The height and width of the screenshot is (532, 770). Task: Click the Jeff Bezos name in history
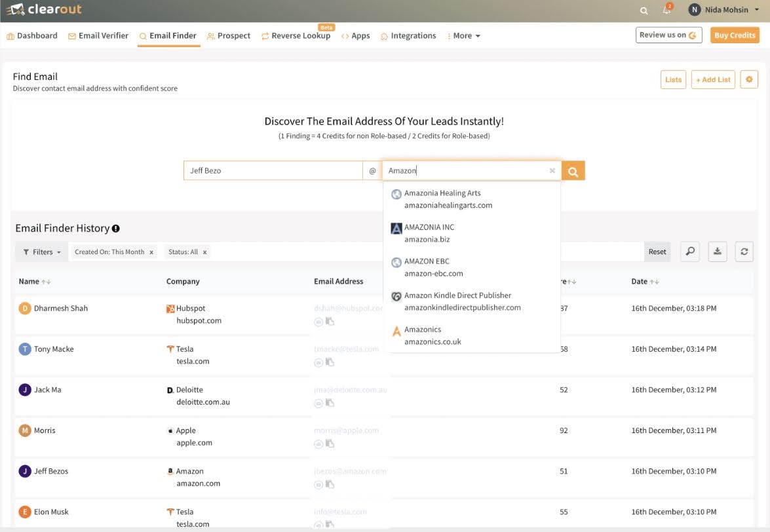(x=51, y=471)
